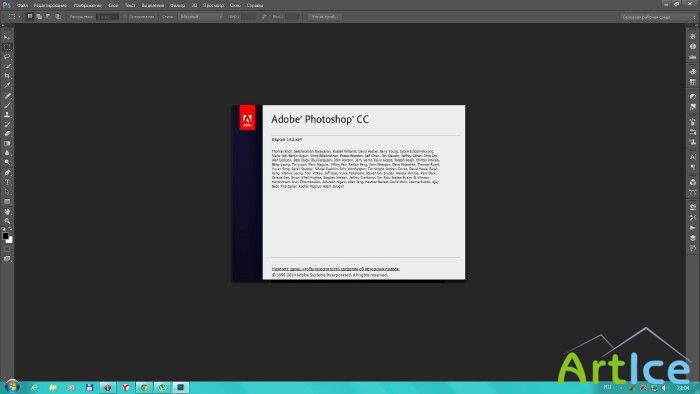Select the Horizontal Type tool
Image resolution: width=700 pixels, height=394 pixels.
click(7, 182)
